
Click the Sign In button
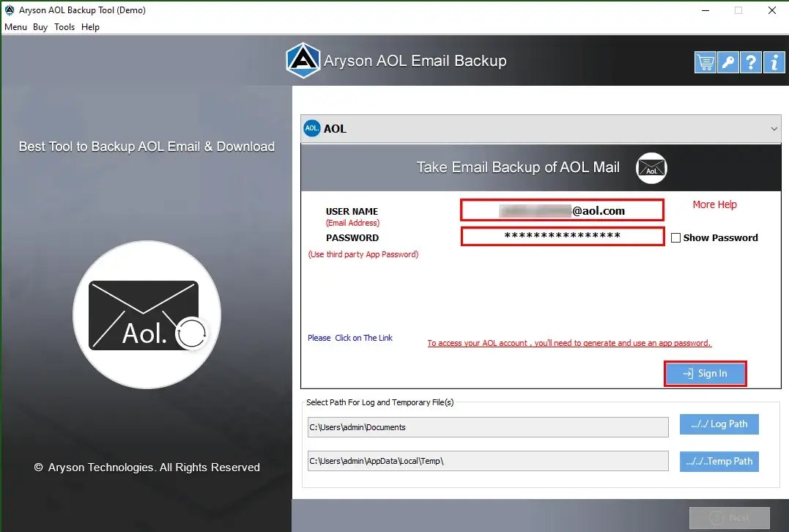click(705, 374)
